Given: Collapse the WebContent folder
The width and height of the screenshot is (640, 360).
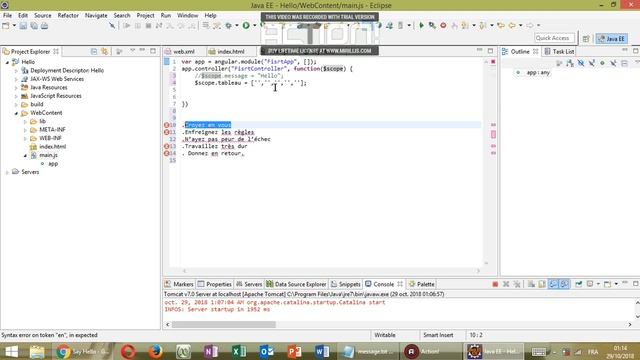Looking at the screenshot, I should 16,113.
